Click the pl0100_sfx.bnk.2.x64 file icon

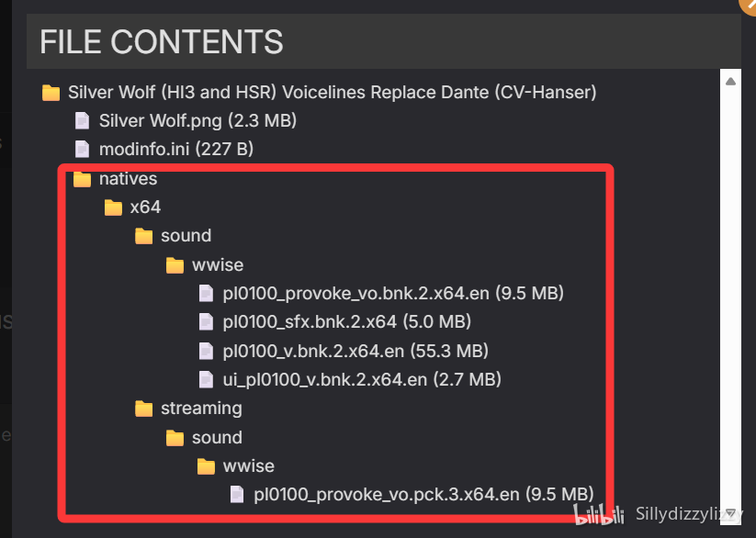207,321
